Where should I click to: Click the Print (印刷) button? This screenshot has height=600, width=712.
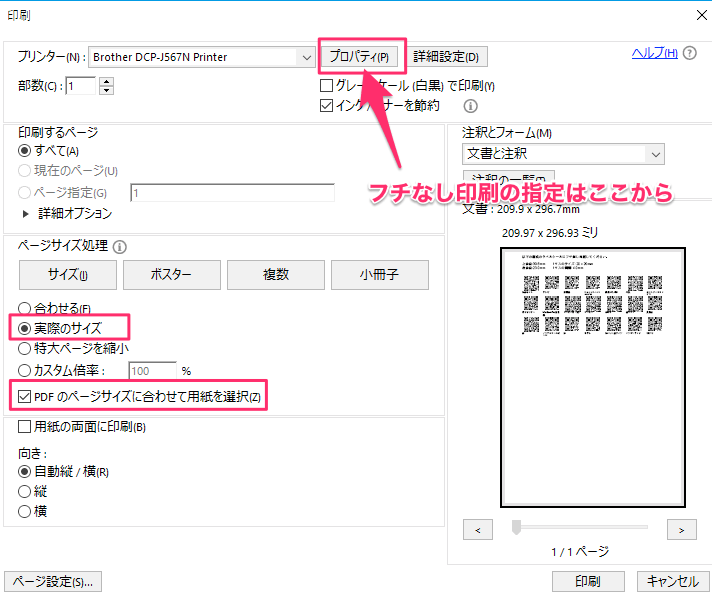click(588, 581)
